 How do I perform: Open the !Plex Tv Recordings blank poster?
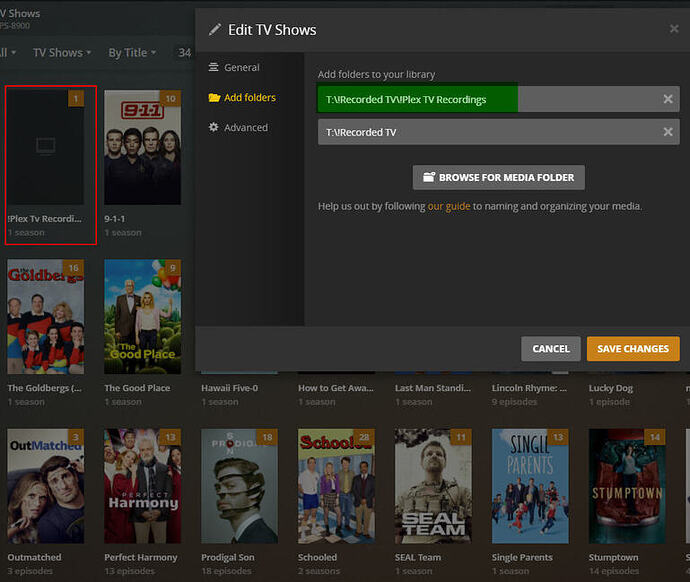coord(45,147)
